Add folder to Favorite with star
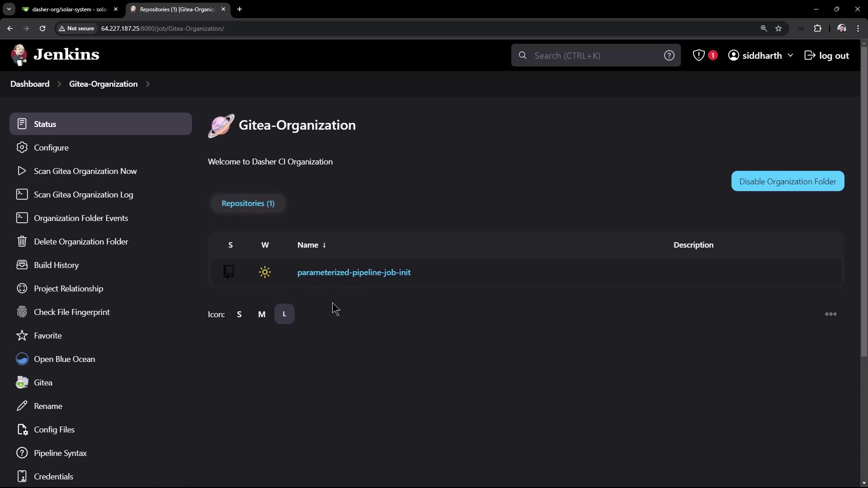Image resolution: width=868 pixels, height=488 pixels. coord(47,336)
